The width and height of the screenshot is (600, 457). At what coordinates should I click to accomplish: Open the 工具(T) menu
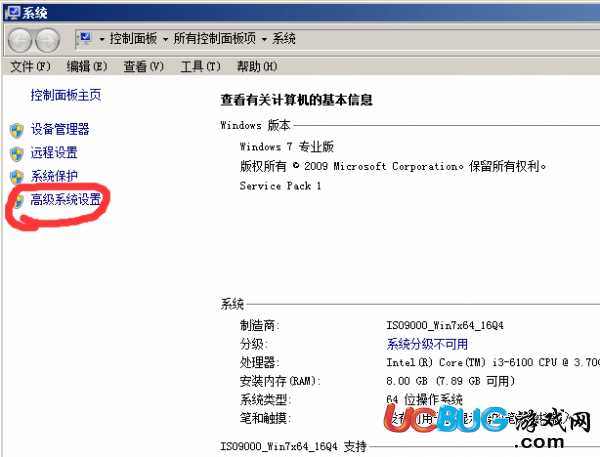(x=201, y=67)
